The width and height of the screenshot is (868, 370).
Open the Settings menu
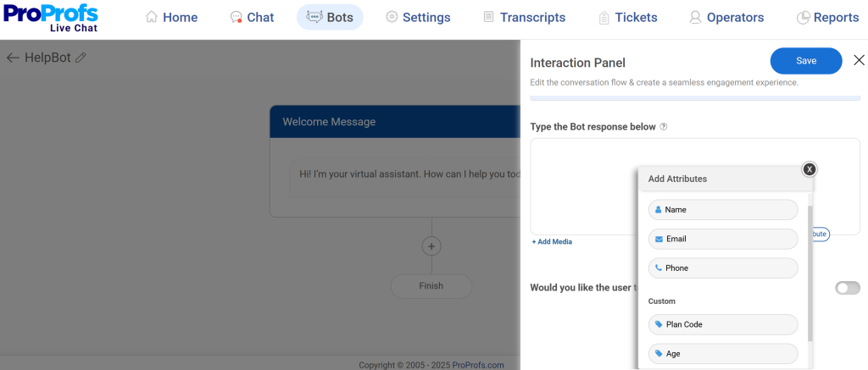pos(418,17)
